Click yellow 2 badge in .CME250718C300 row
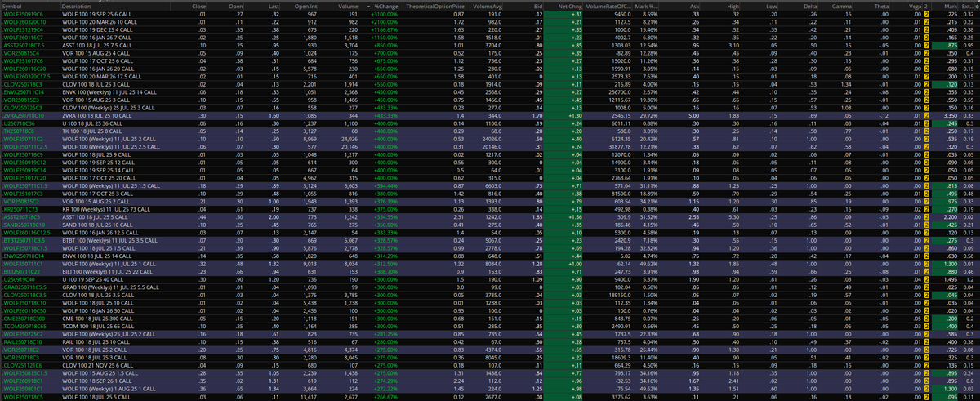 927,319
